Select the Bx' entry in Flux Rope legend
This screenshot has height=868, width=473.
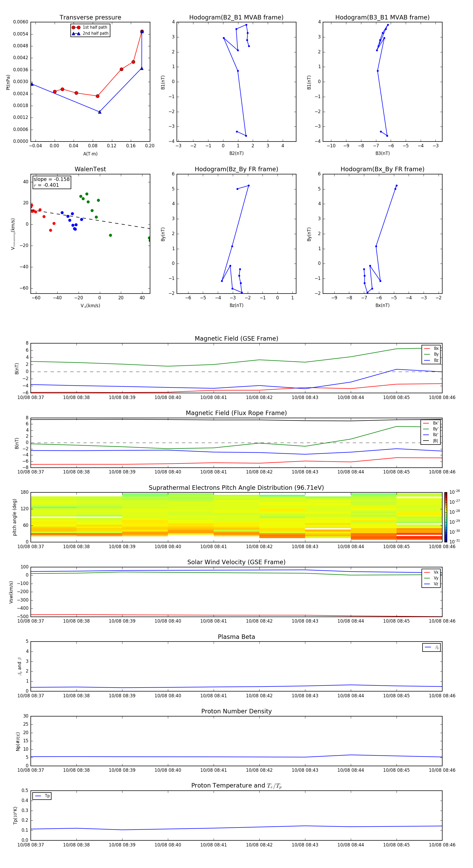[431, 423]
